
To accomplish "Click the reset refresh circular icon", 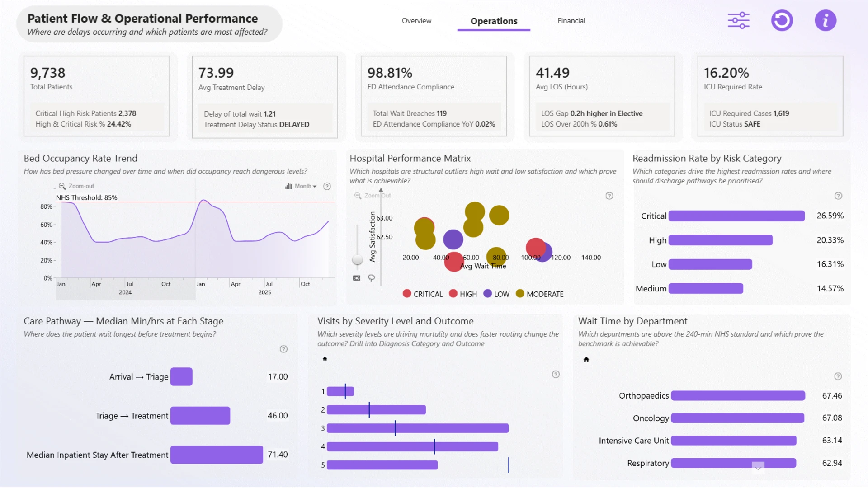I will (x=782, y=21).
